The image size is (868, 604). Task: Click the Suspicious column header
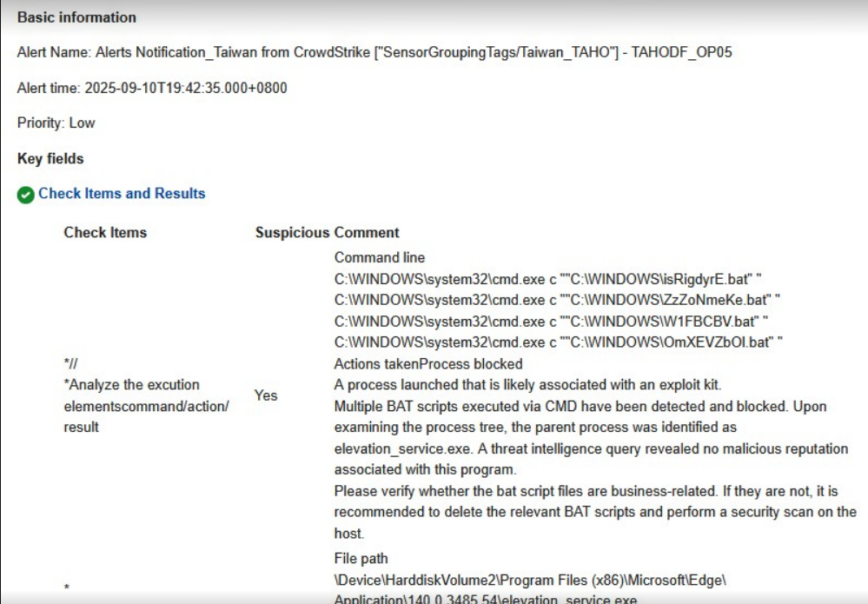click(x=292, y=233)
